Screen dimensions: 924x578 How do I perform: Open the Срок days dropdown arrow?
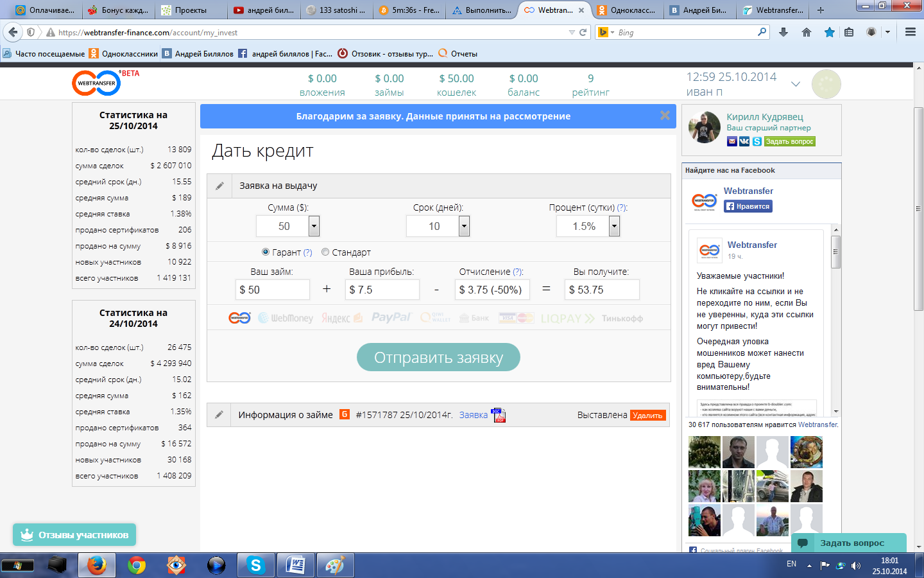click(464, 226)
